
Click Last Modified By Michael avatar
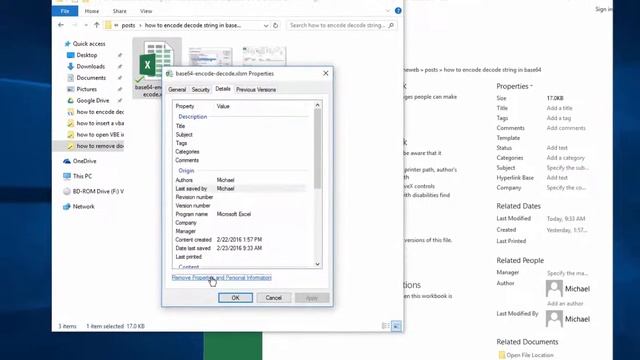[554, 319]
